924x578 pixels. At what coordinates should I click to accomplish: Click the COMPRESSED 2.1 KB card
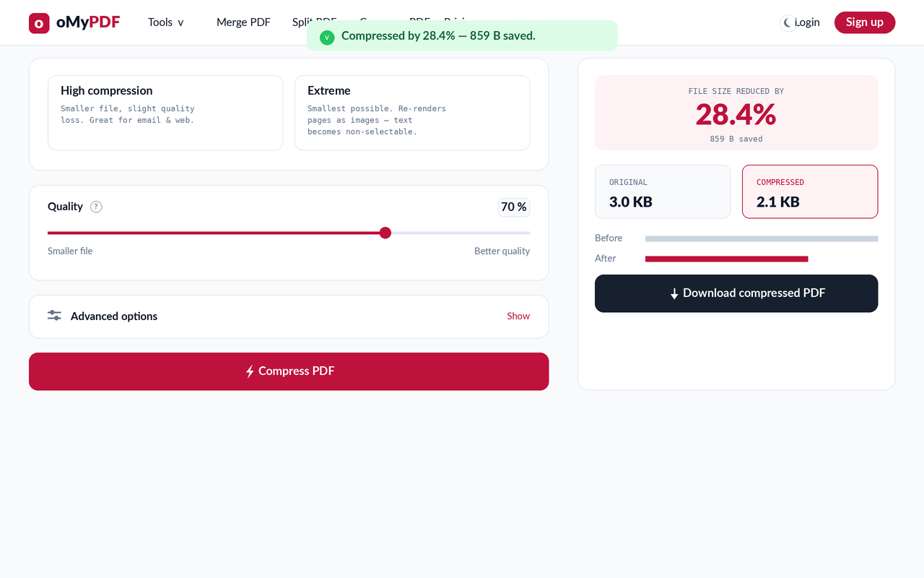click(810, 191)
